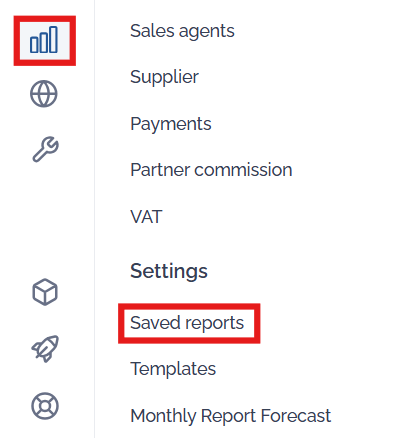Click the Settings section heading
Screen dimensions: 417x438
(169, 271)
